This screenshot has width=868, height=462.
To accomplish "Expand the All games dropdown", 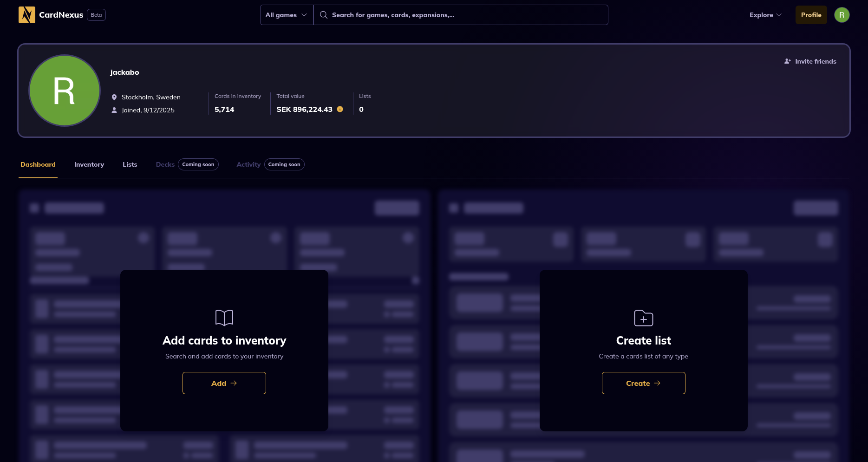I will pyautogui.click(x=286, y=15).
